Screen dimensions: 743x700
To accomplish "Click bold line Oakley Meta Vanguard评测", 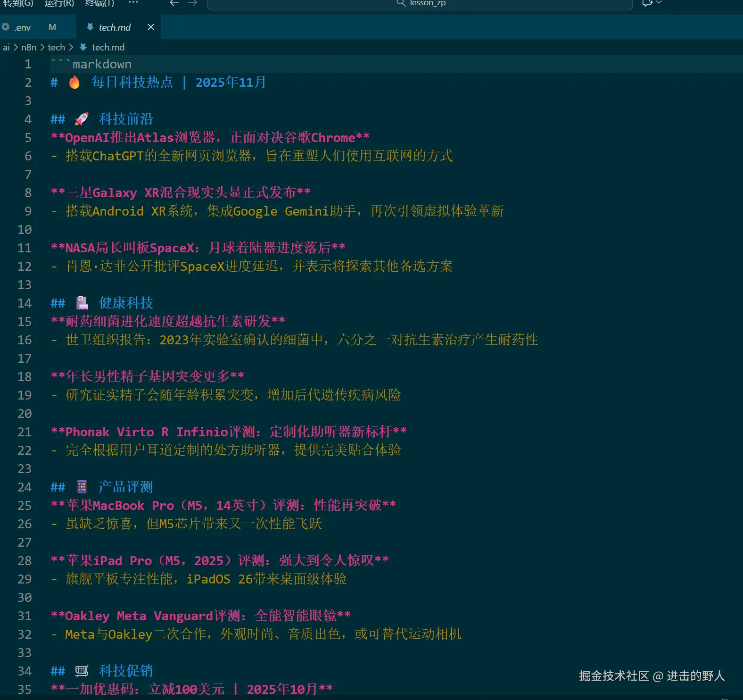I will point(201,616).
